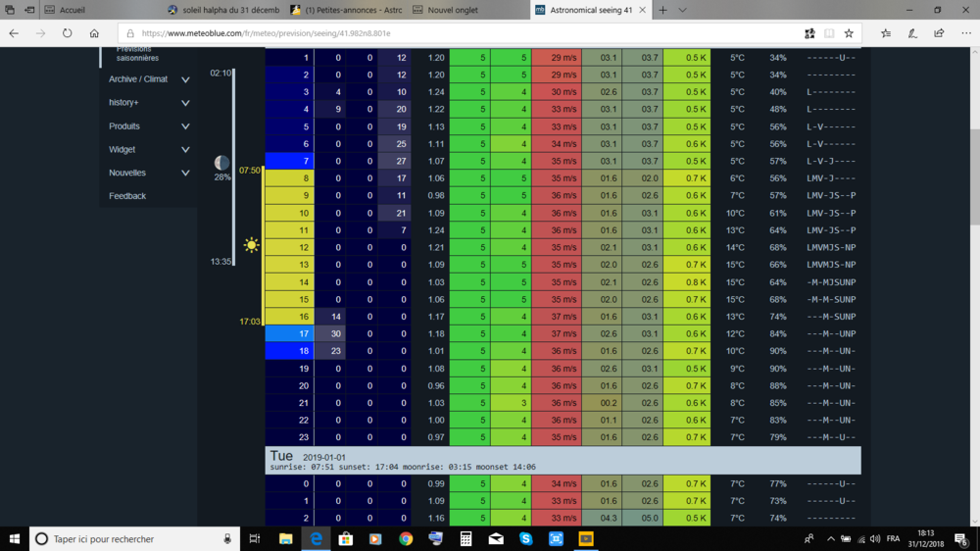Open the Nouvelles sidebar link
Image resolution: width=980 pixels, height=551 pixels.
coord(126,173)
